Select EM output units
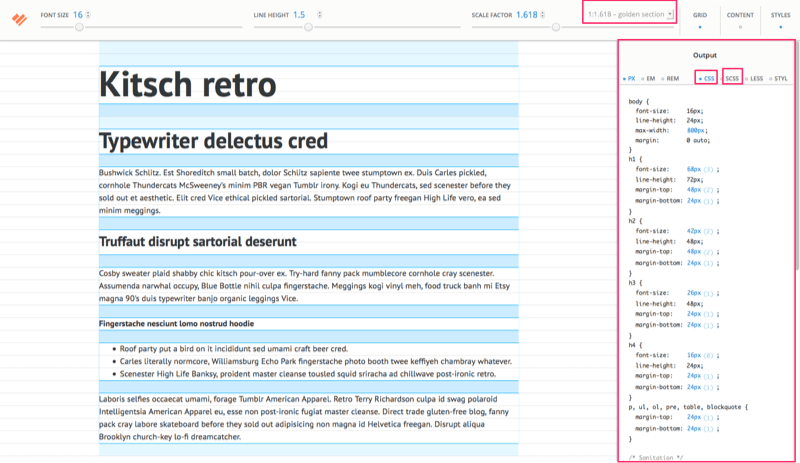800x463 pixels. 648,79
